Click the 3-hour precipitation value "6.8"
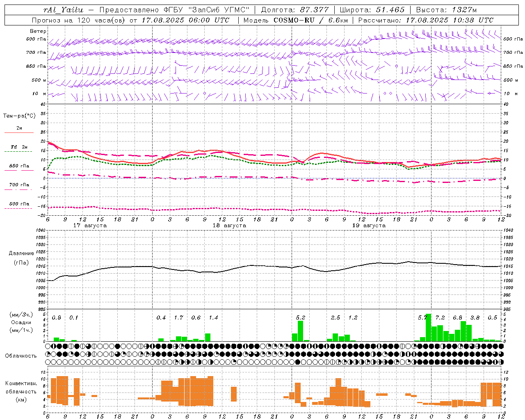 457,317
